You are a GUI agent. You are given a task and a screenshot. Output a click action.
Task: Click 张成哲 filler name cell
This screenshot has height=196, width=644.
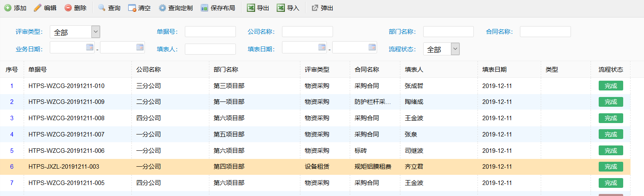(x=414, y=86)
